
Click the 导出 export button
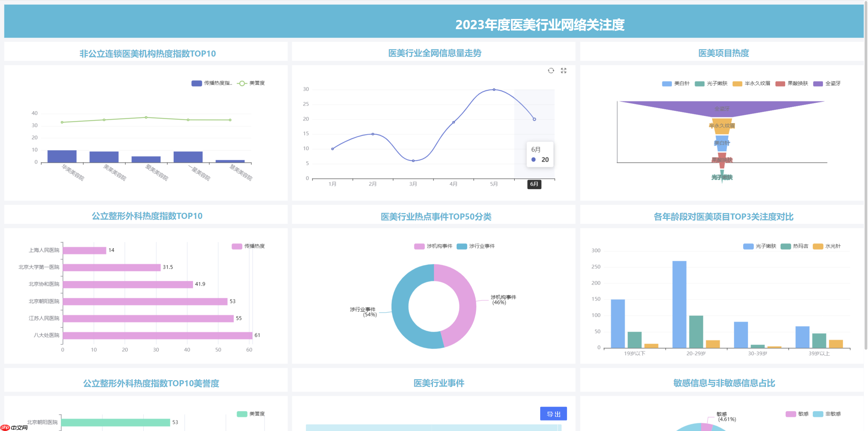click(553, 414)
